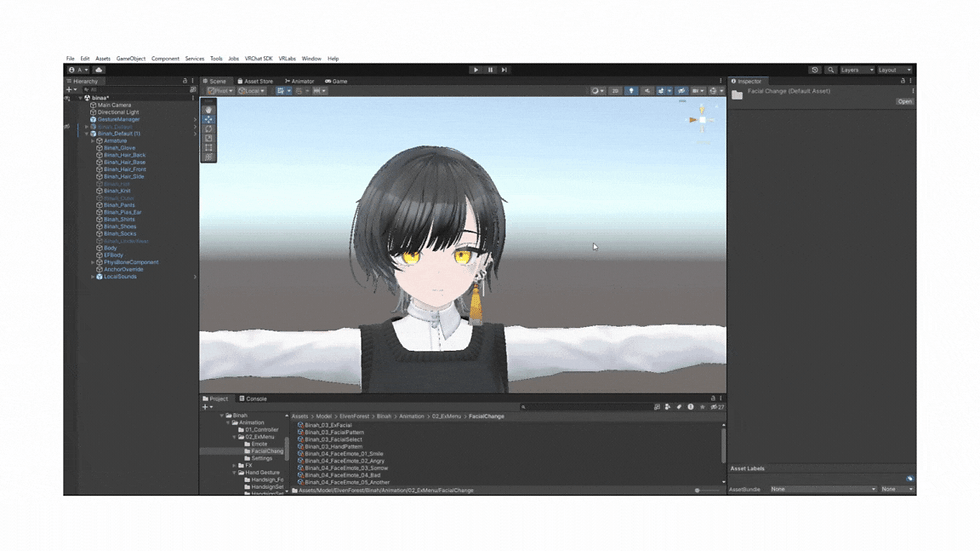Click 02_ExMenu in the Project breadcrumb

point(446,416)
